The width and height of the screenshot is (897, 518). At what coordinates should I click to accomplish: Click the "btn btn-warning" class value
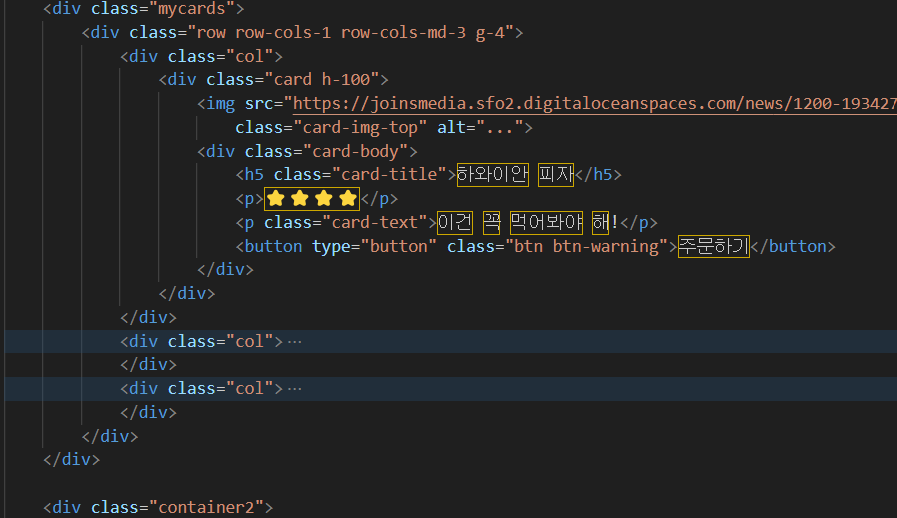pos(587,247)
